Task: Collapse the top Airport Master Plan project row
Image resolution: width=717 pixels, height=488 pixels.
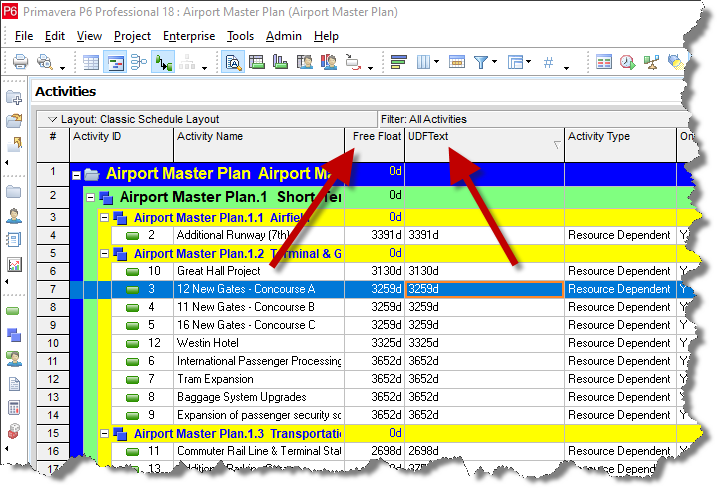Action: (x=76, y=175)
